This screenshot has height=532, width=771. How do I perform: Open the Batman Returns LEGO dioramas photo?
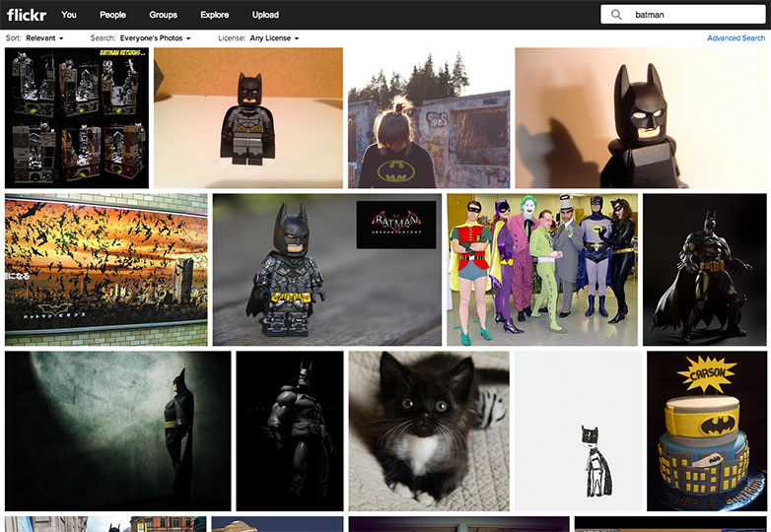pos(77,118)
